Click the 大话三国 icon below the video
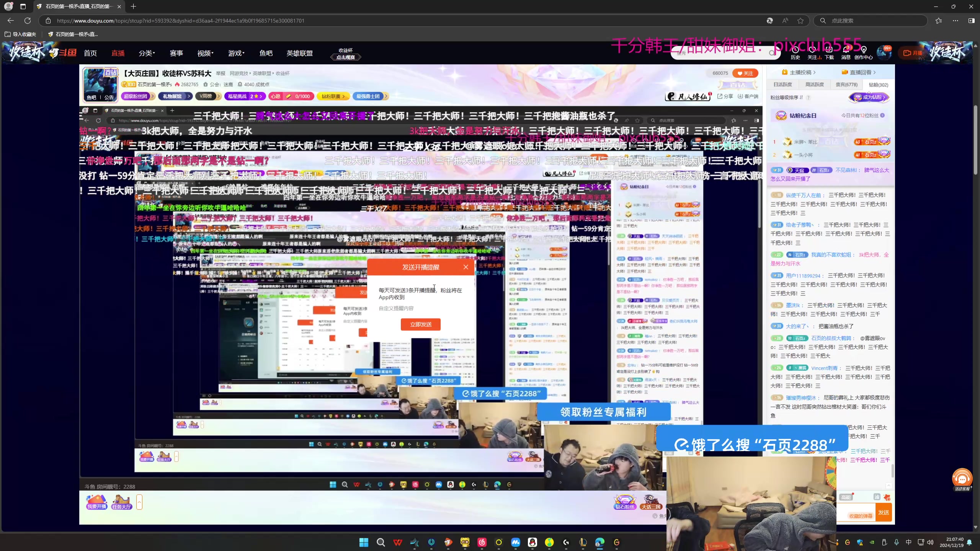This screenshot has width=980, height=551. coord(651,502)
